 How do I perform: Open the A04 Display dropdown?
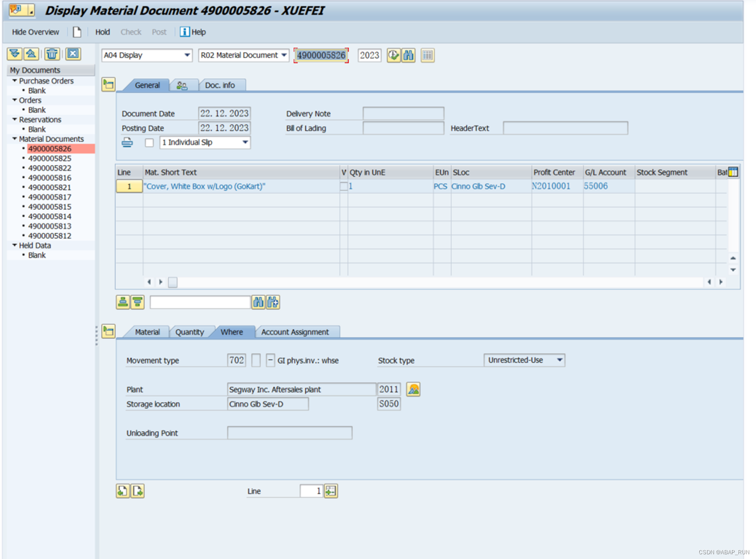[x=187, y=55]
